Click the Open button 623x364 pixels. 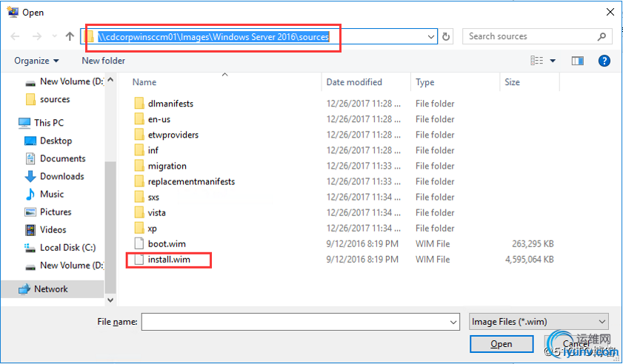[502, 344]
